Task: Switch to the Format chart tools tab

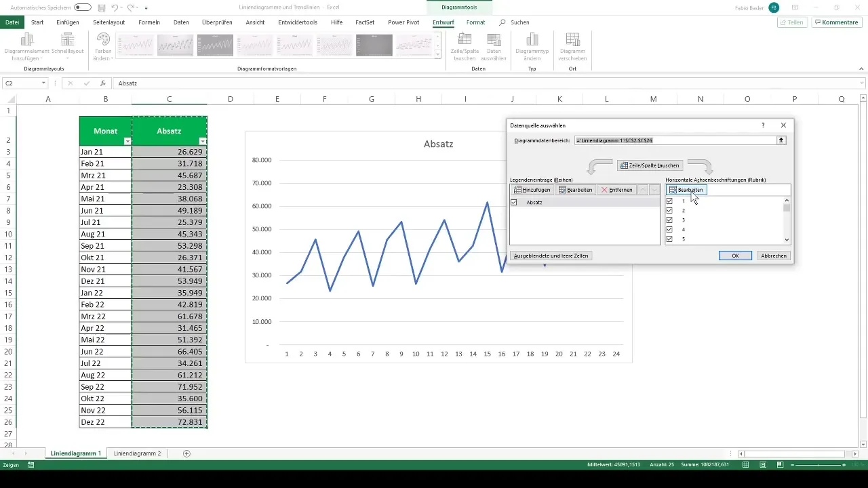Action: pos(475,22)
